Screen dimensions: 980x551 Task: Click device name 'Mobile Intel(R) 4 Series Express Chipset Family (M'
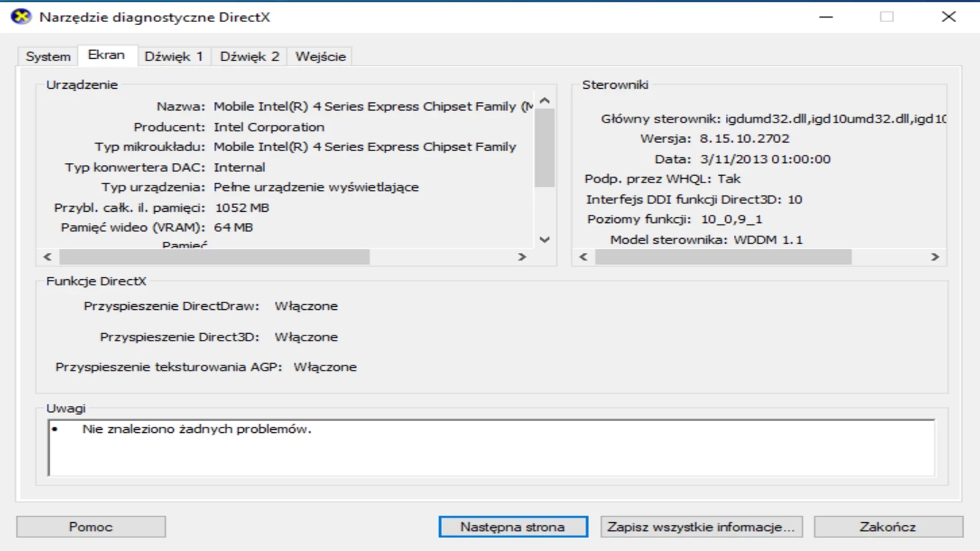[x=374, y=107]
